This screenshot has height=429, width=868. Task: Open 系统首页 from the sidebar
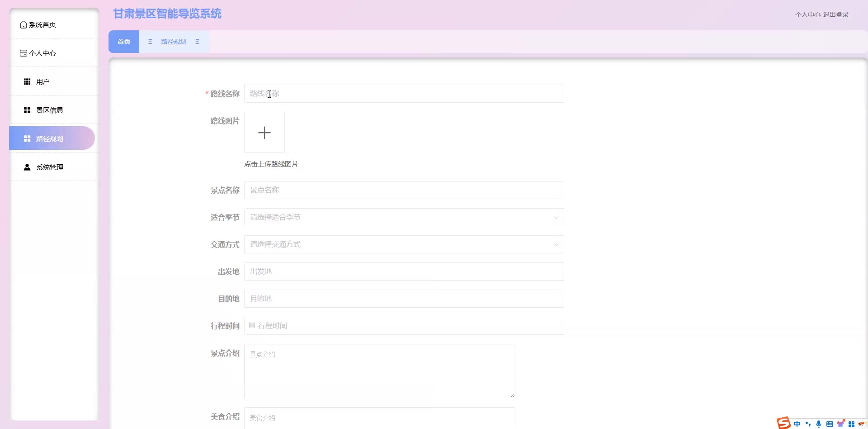[x=53, y=24]
